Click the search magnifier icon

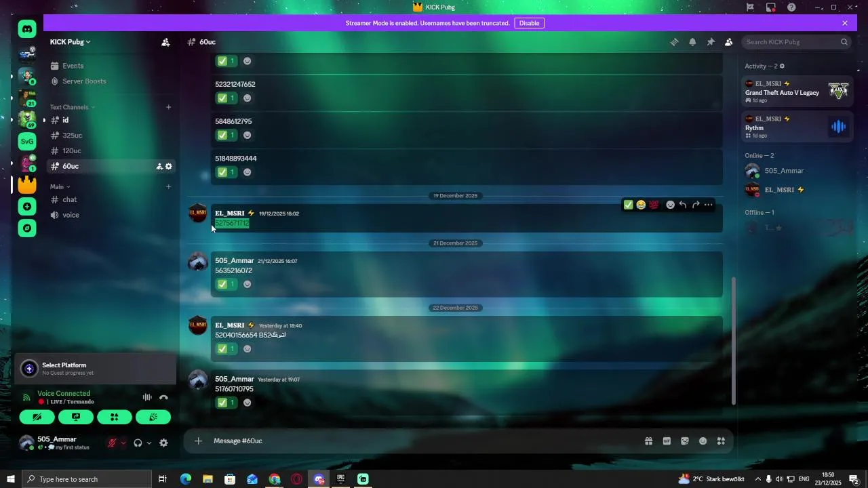[844, 42]
